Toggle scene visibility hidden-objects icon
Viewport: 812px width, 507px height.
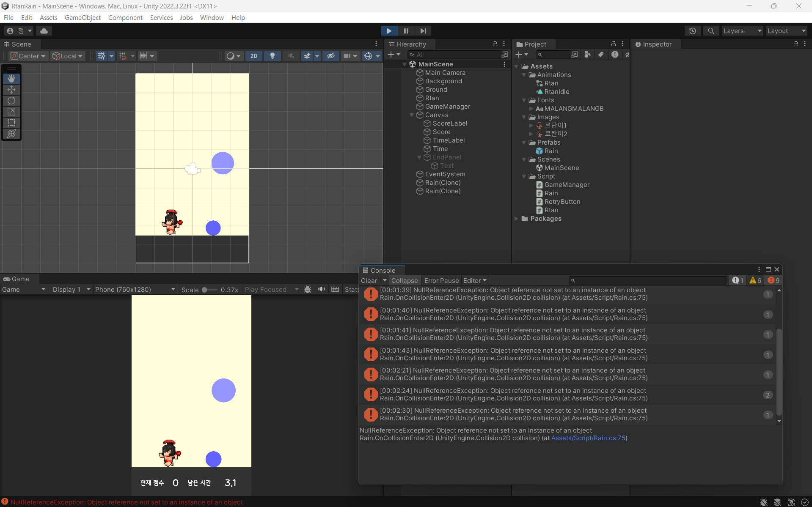click(x=331, y=56)
